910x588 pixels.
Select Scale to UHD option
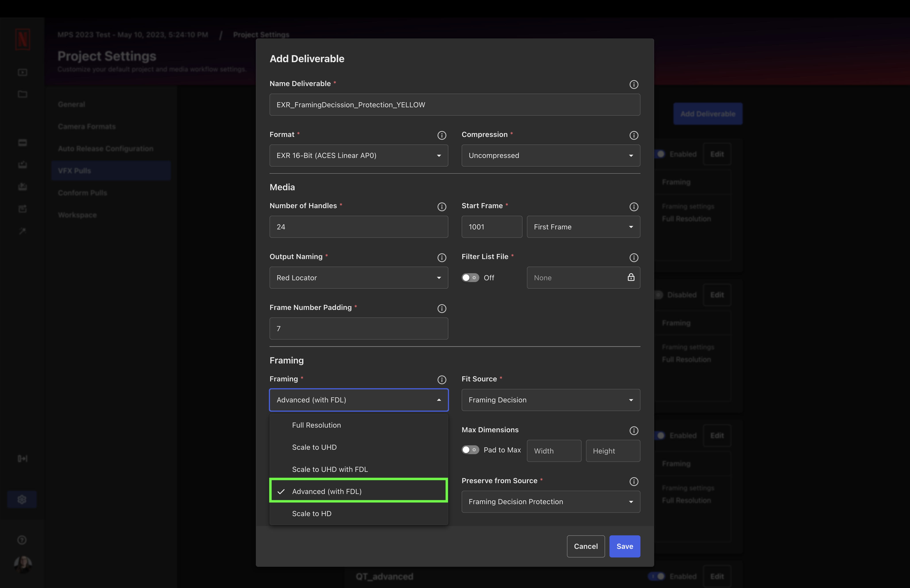[359, 447]
